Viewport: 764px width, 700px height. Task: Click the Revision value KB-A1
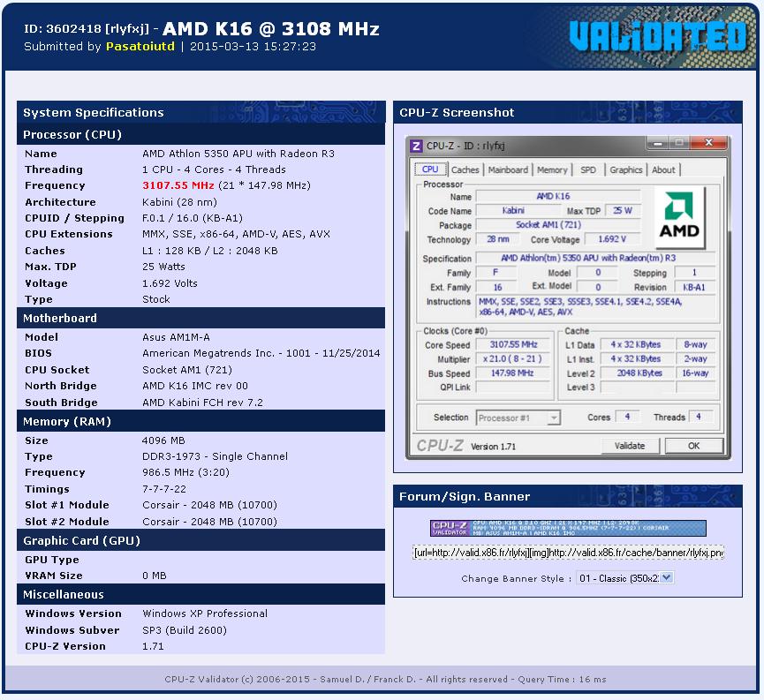point(694,287)
